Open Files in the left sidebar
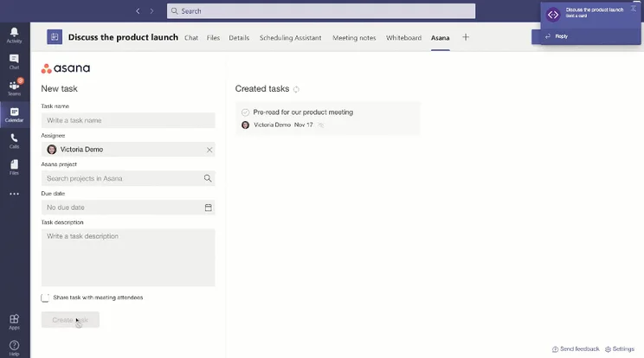 coord(15,167)
